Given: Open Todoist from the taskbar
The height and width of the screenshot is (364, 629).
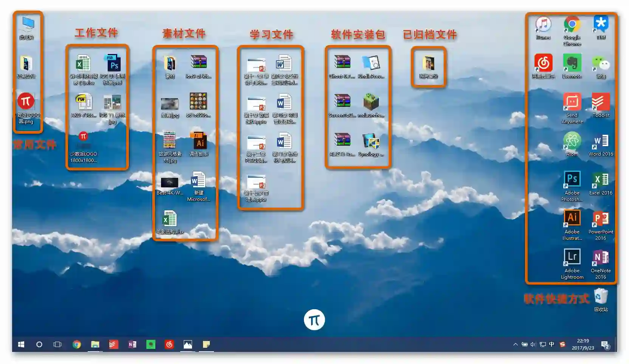Looking at the screenshot, I should click(x=113, y=344).
